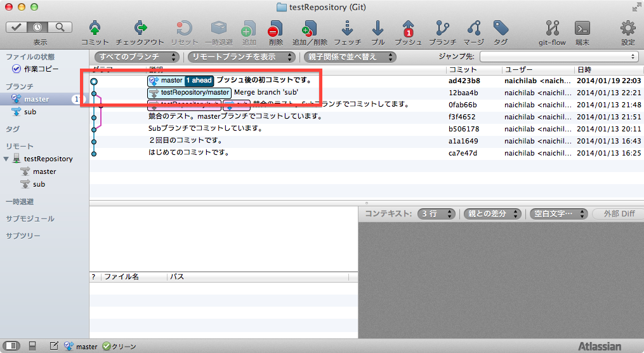This screenshot has width=644, height=353.
Task: Click the Commit (コミット) toolbar icon
Action: (x=95, y=29)
